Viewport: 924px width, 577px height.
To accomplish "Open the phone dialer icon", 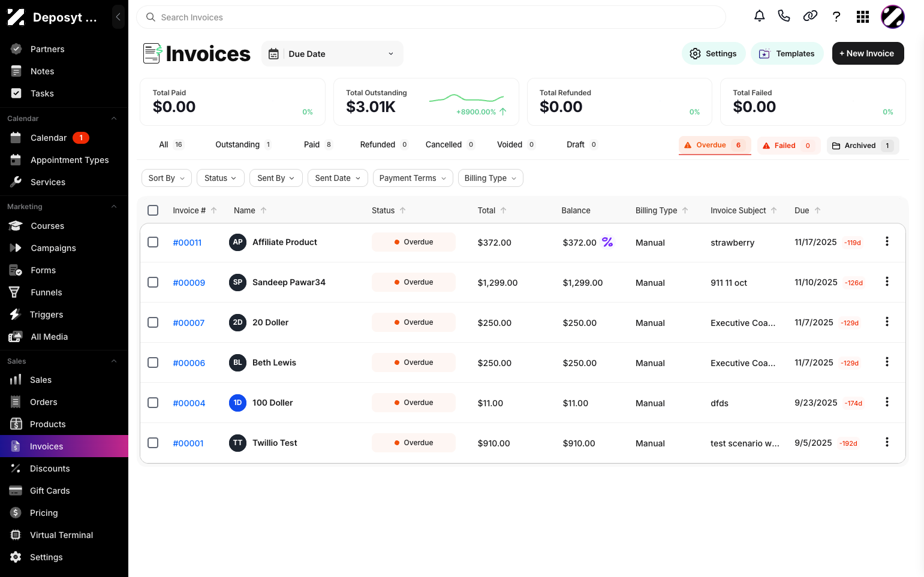I will coord(784,16).
